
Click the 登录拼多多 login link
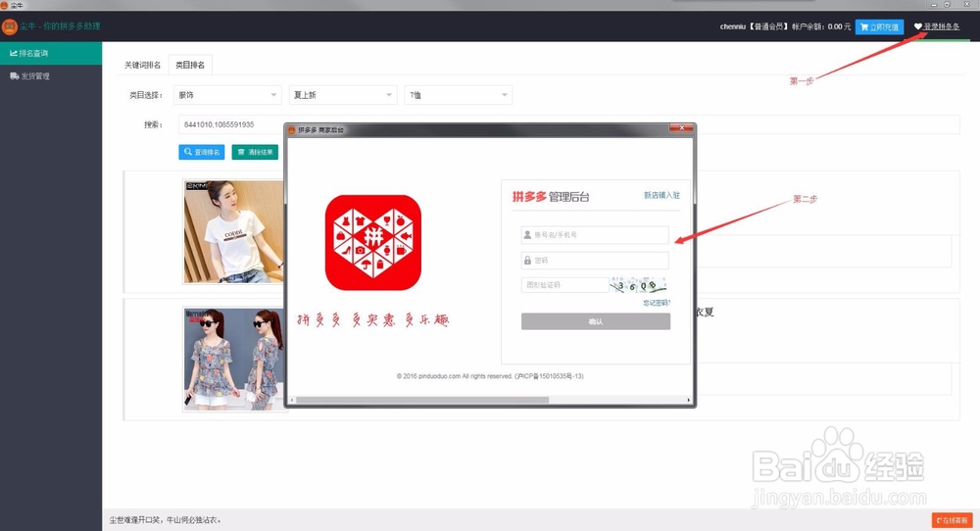point(937,26)
